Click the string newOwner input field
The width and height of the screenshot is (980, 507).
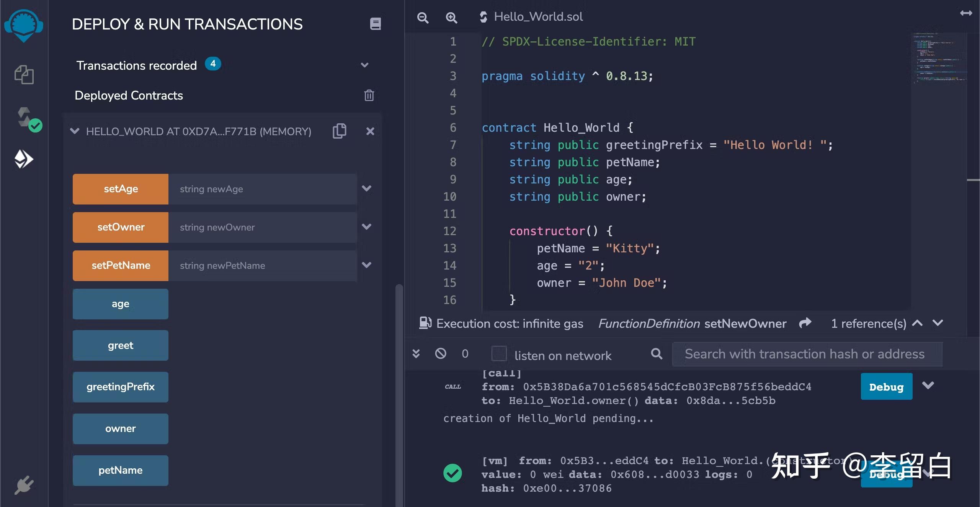coord(263,227)
